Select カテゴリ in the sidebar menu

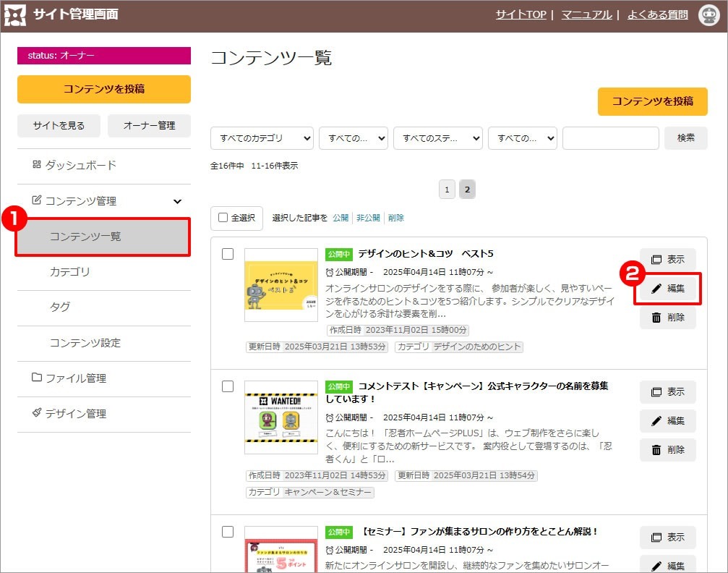[x=70, y=272]
